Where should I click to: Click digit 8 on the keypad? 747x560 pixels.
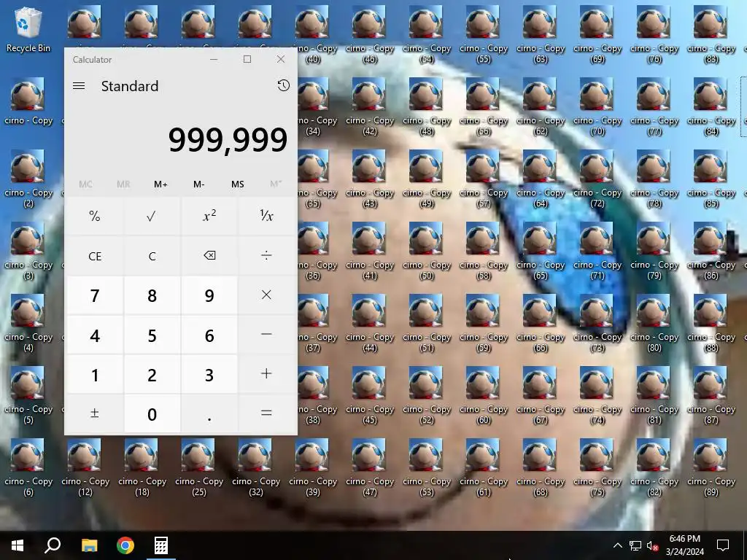pos(152,296)
